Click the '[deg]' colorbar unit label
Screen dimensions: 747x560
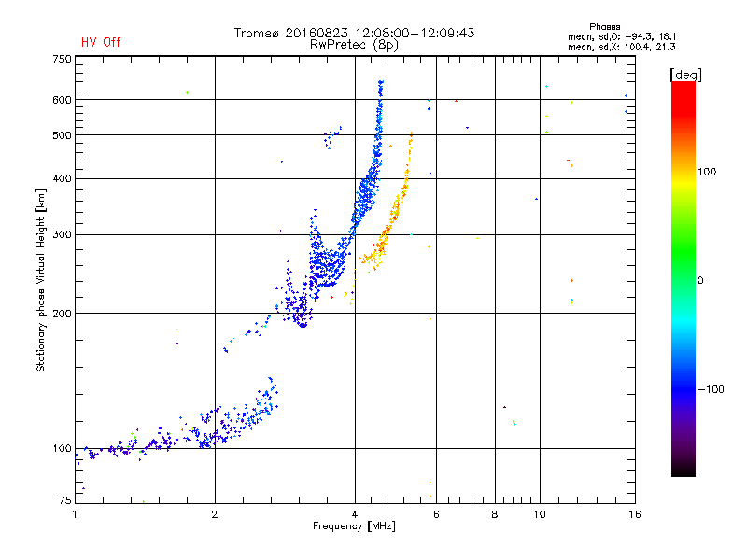click(x=685, y=75)
